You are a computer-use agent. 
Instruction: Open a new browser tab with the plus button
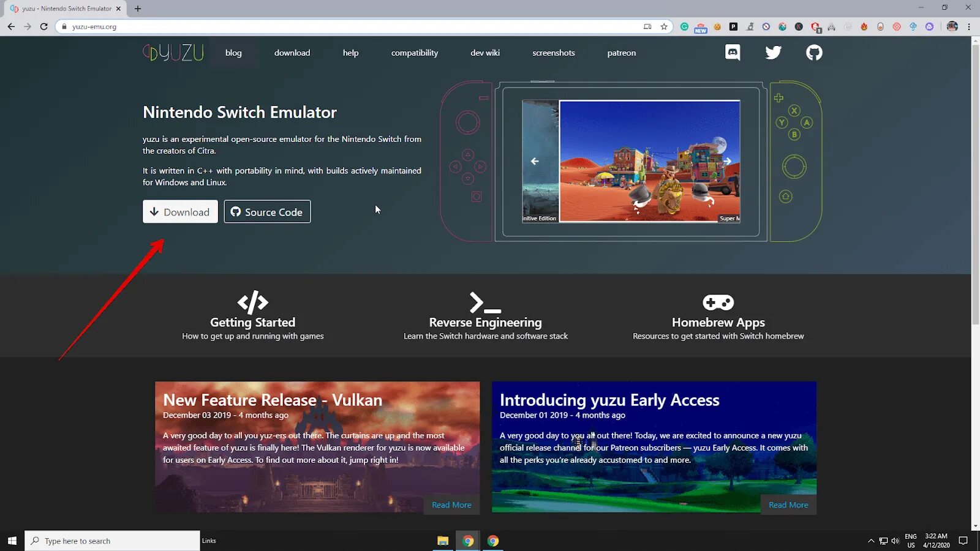138,9
